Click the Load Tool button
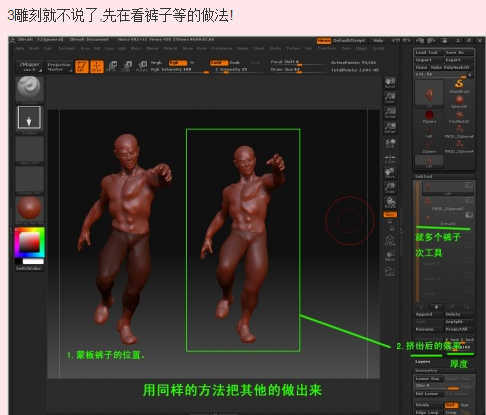This screenshot has width=486, height=415. click(x=429, y=52)
